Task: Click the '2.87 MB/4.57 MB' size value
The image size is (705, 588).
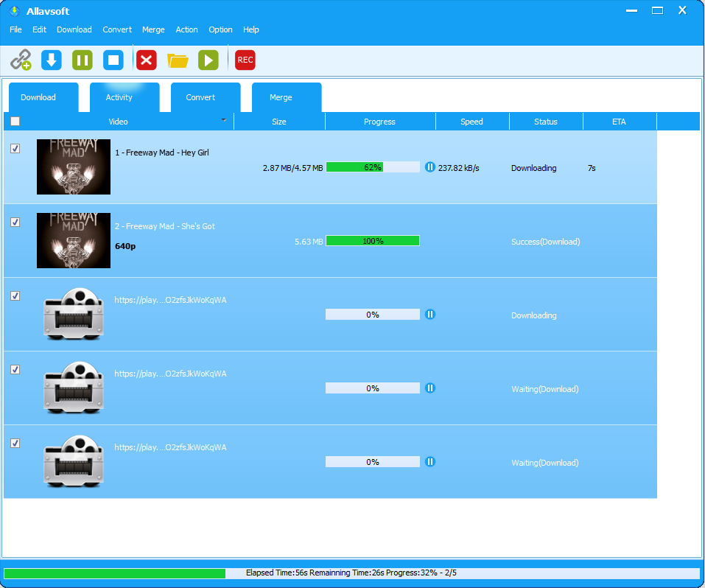Action: 292,168
